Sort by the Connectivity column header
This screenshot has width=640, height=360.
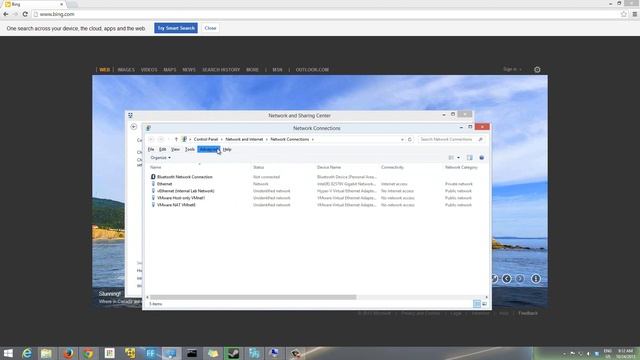pos(392,167)
